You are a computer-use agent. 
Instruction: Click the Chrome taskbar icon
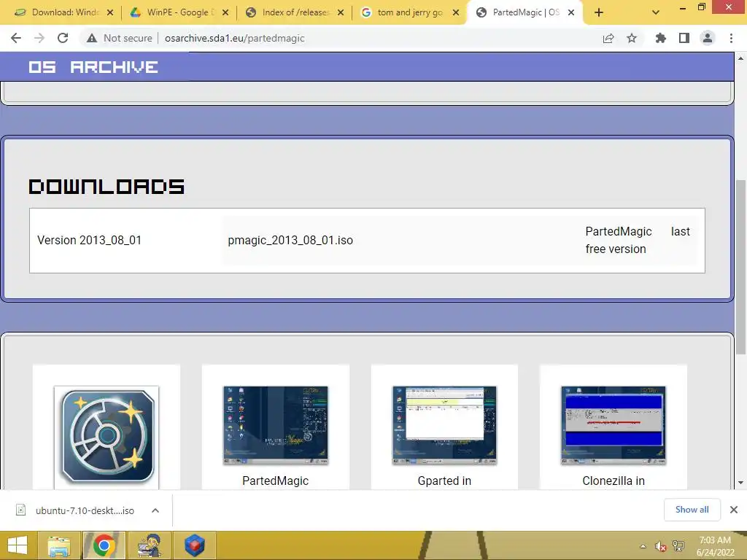[x=104, y=545]
